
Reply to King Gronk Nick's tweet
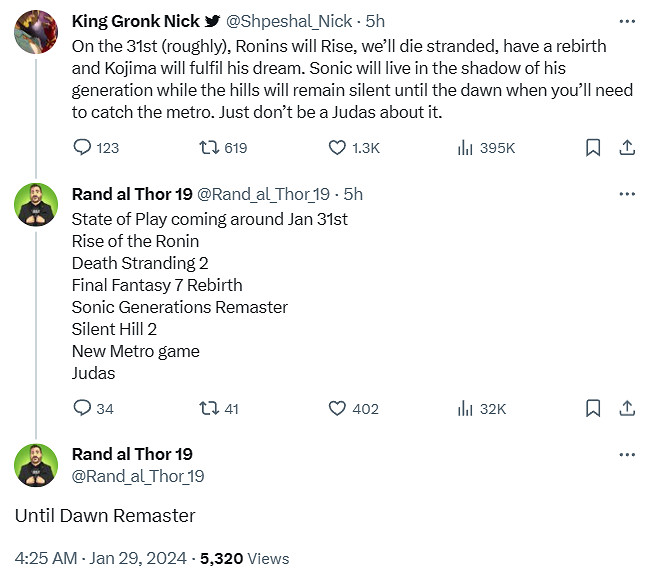tap(83, 148)
